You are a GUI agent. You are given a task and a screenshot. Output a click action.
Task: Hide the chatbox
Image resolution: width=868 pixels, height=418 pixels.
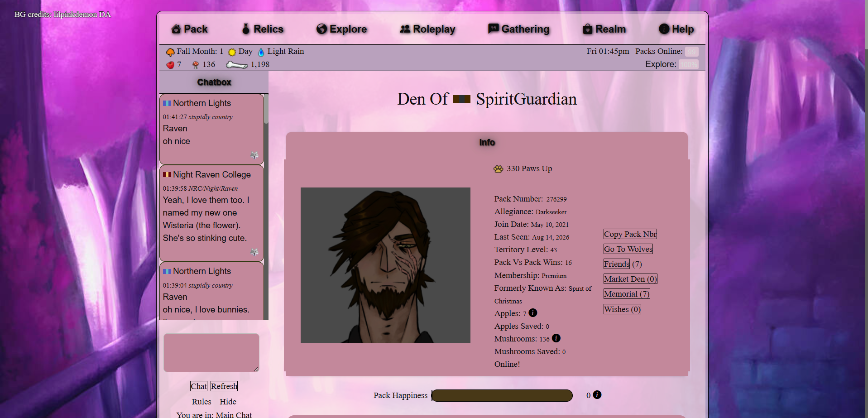pyautogui.click(x=228, y=402)
